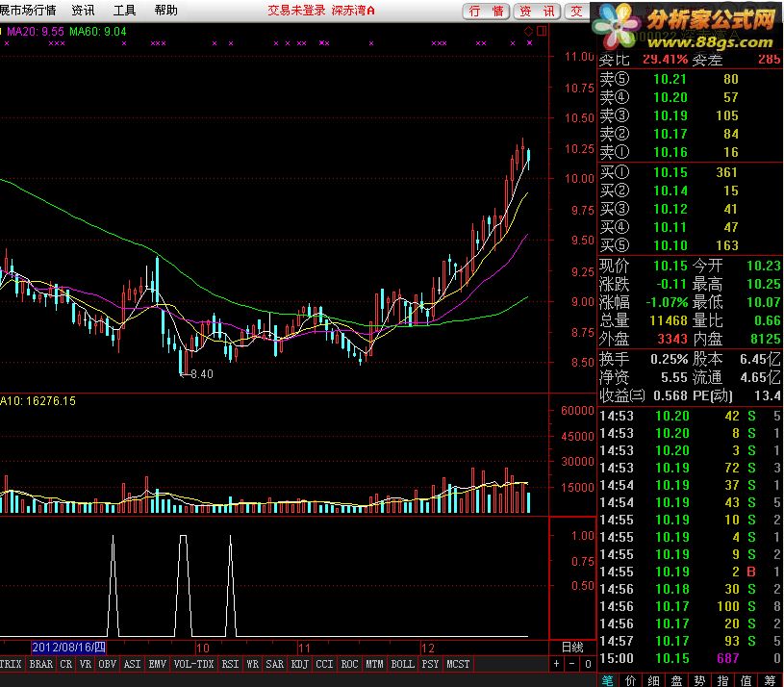
Task: Select the WR indicator tab
Action: (x=252, y=664)
